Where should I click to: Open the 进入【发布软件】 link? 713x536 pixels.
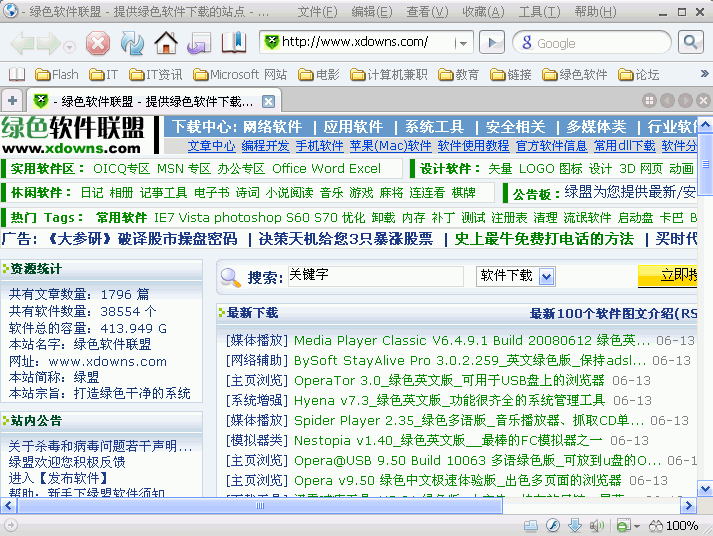58,478
